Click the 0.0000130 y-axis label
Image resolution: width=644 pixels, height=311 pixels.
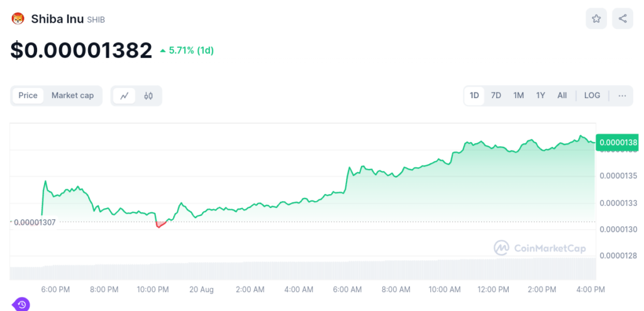pyautogui.click(x=619, y=229)
